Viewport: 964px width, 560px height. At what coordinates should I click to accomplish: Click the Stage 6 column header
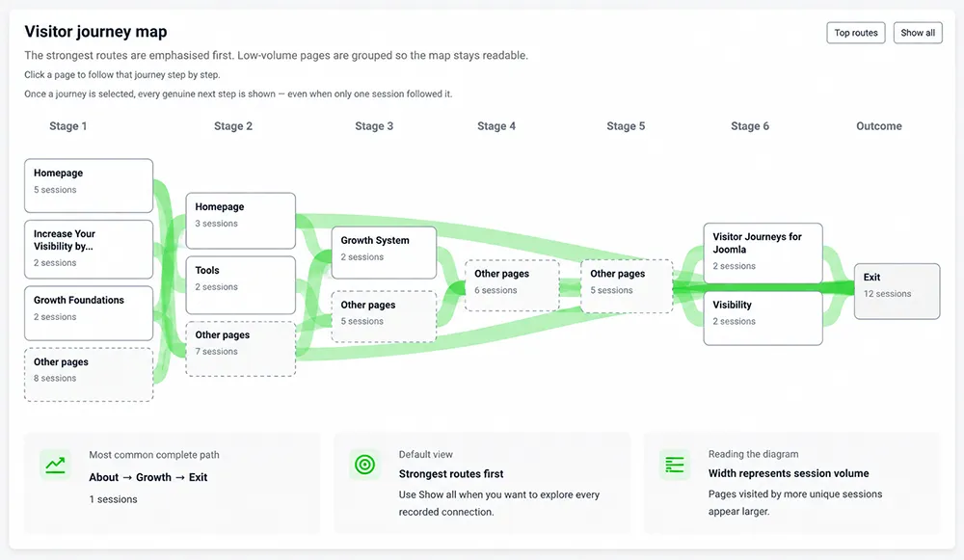[750, 126]
